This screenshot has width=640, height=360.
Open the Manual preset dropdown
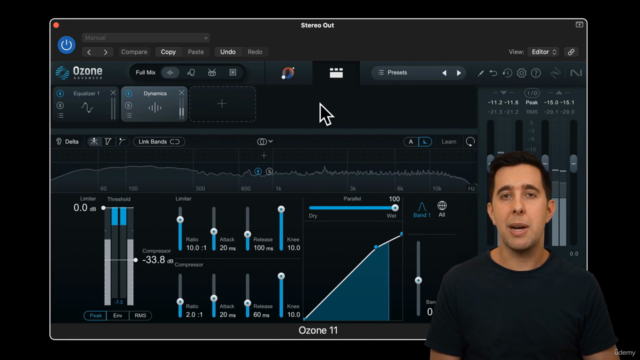[146, 38]
